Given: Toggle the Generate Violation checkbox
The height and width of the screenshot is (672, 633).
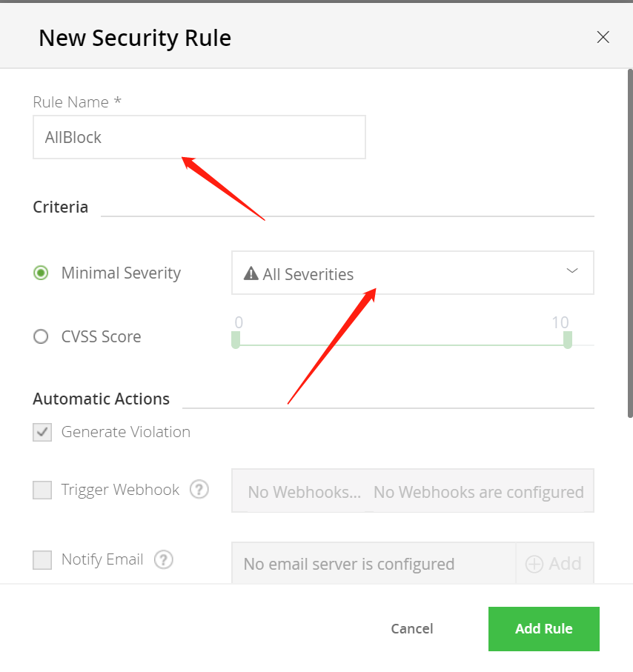Looking at the screenshot, I should tap(42, 432).
